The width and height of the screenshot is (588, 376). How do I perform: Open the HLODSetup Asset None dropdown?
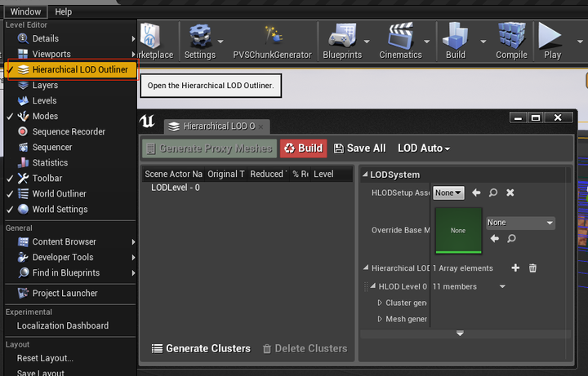click(448, 192)
